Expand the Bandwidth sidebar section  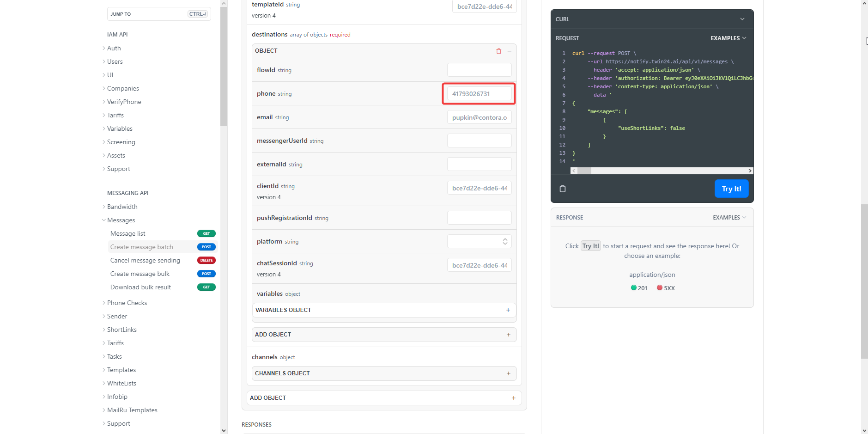tap(122, 207)
